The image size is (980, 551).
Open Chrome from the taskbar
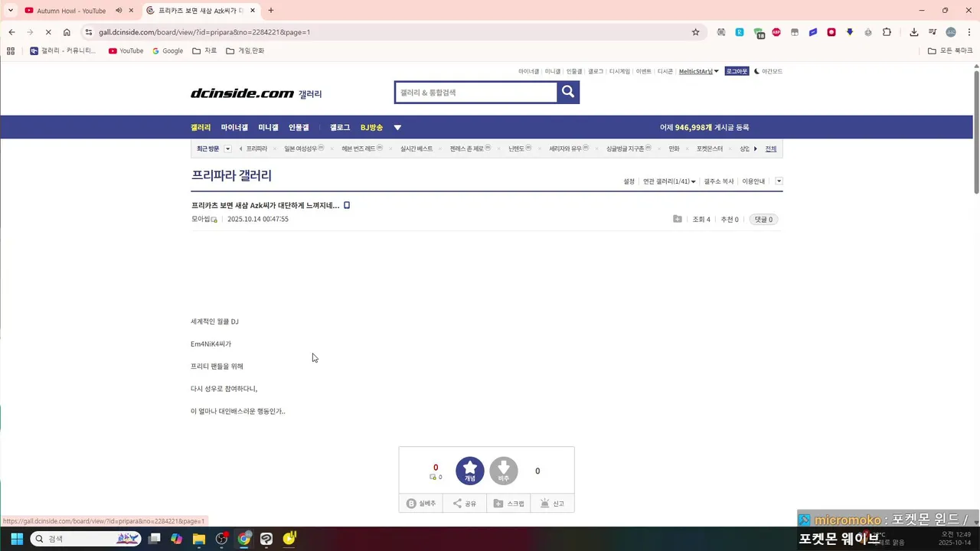[243, 539]
